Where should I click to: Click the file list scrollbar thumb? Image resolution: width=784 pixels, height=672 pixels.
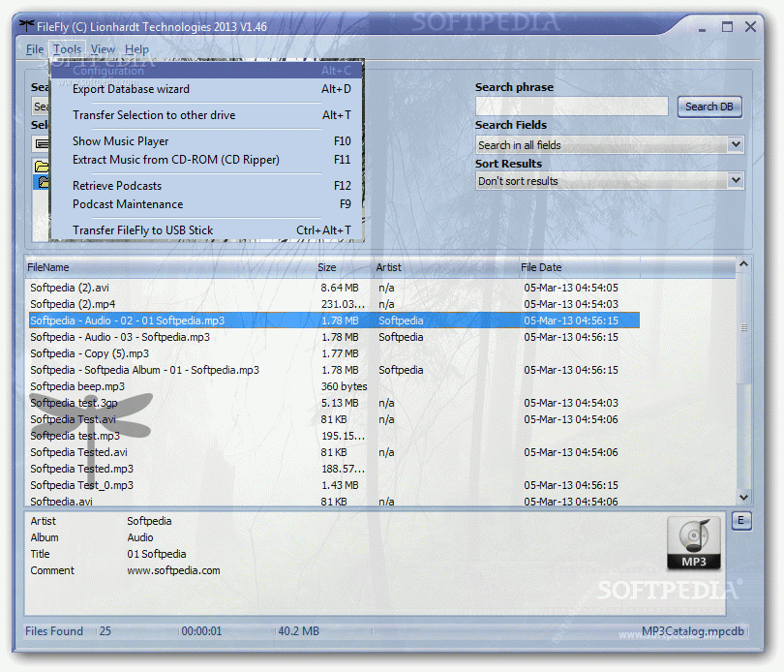pyautogui.click(x=743, y=327)
